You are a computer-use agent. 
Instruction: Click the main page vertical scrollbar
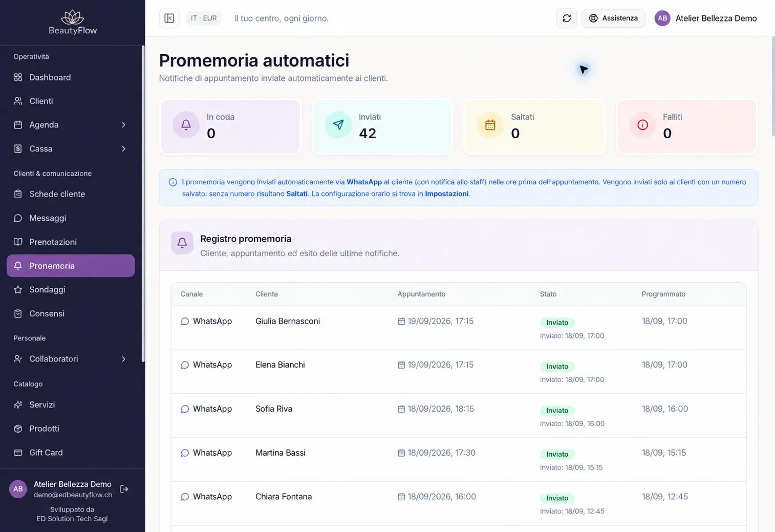pos(772,87)
